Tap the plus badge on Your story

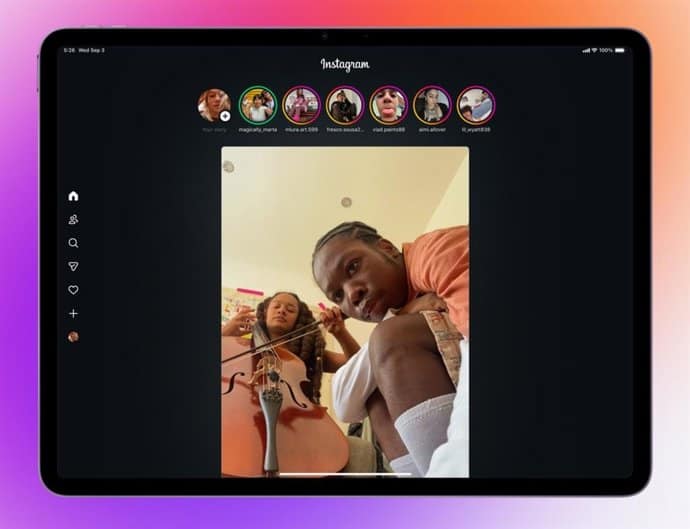225,116
